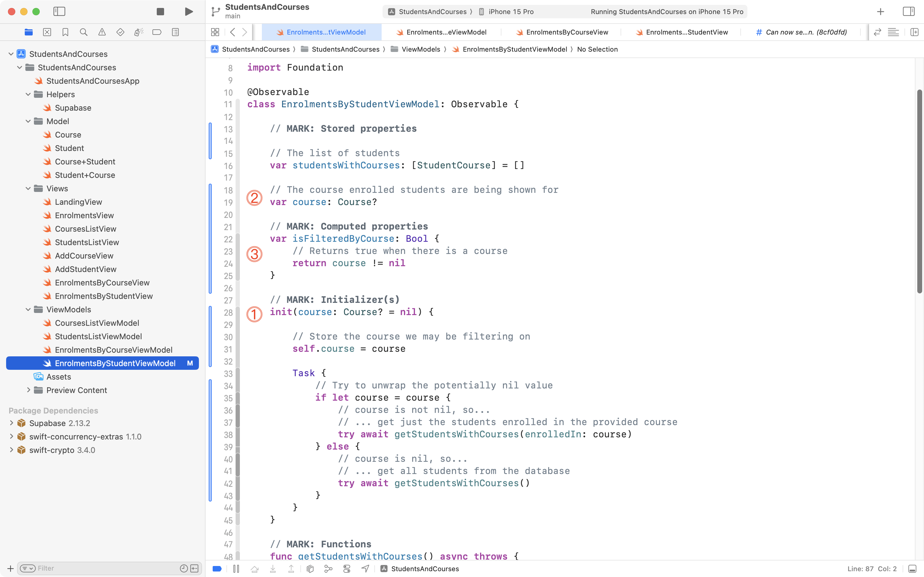Open the Environment Overrides toggle icon
This screenshot has height=577, width=924.
coord(347,568)
